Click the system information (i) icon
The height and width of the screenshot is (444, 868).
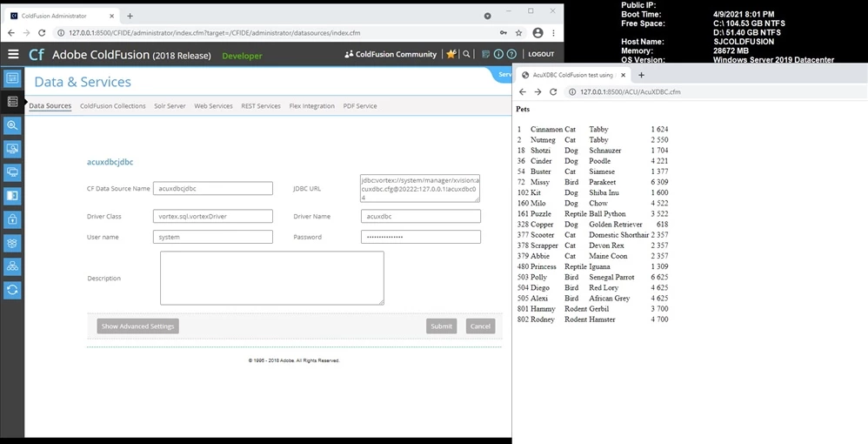pos(498,54)
